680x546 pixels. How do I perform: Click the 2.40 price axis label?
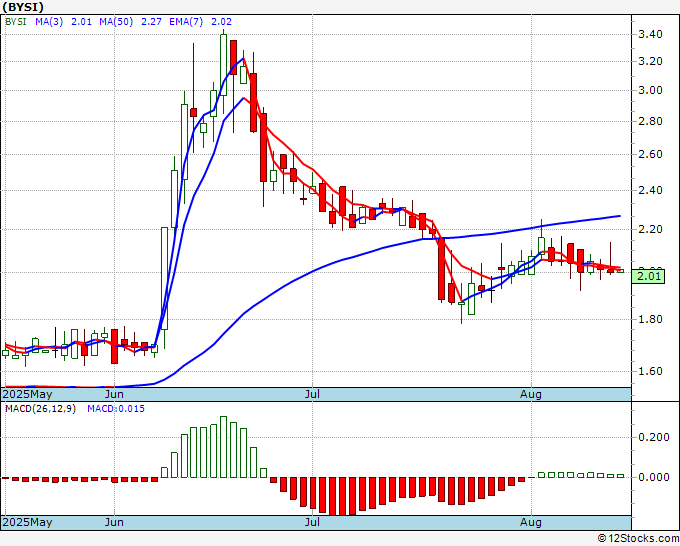tap(650, 190)
